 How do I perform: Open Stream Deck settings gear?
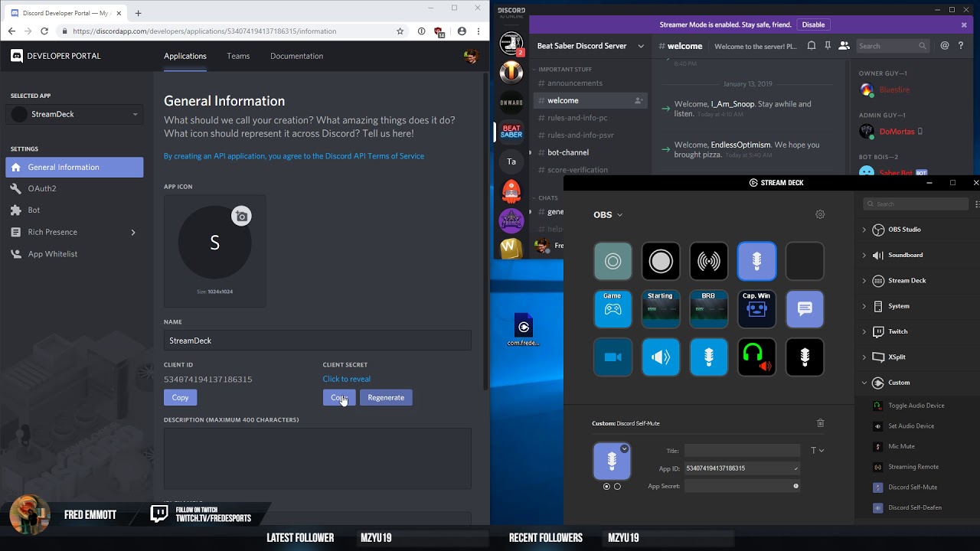pos(820,214)
